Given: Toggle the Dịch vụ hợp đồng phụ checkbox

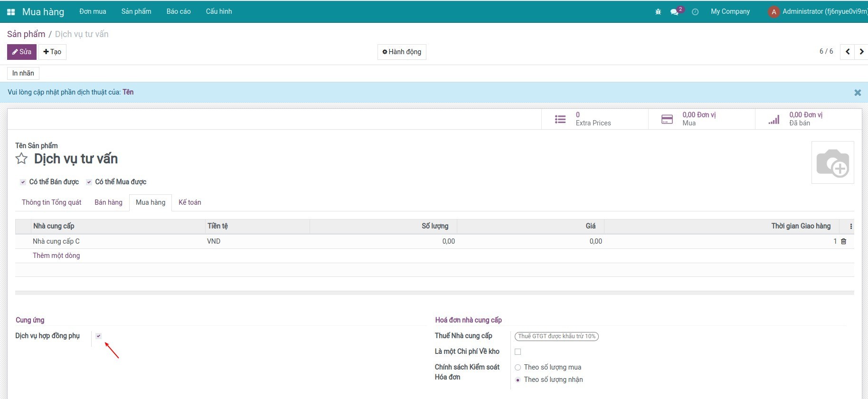Looking at the screenshot, I should [x=98, y=336].
